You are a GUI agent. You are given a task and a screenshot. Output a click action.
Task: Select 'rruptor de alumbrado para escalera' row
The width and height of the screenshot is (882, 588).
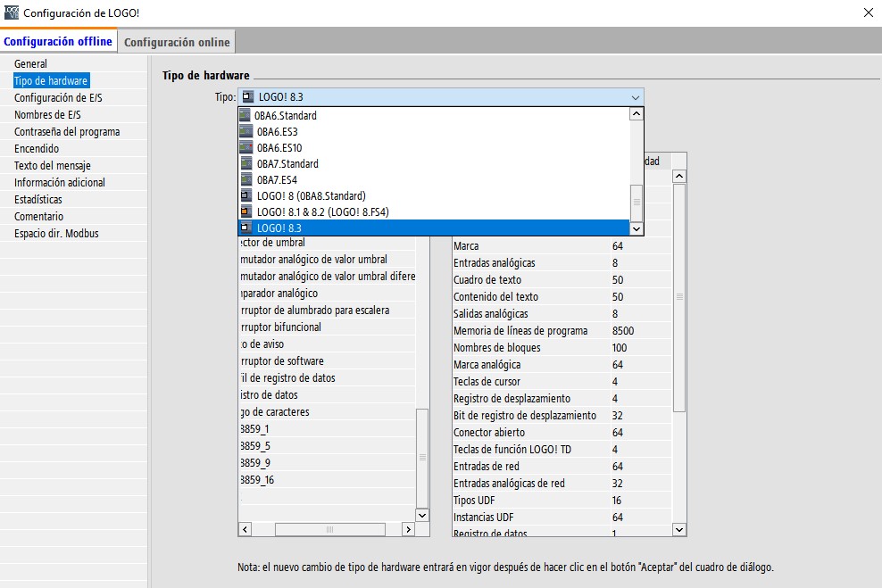tap(328, 311)
